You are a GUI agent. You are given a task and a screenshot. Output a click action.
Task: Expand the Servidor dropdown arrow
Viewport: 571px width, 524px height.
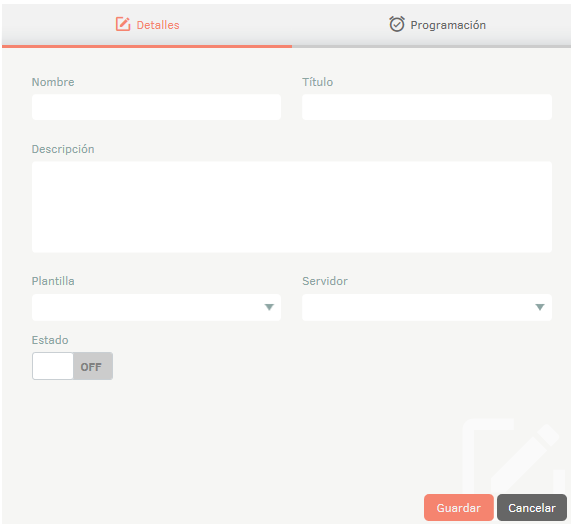pos(540,307)
